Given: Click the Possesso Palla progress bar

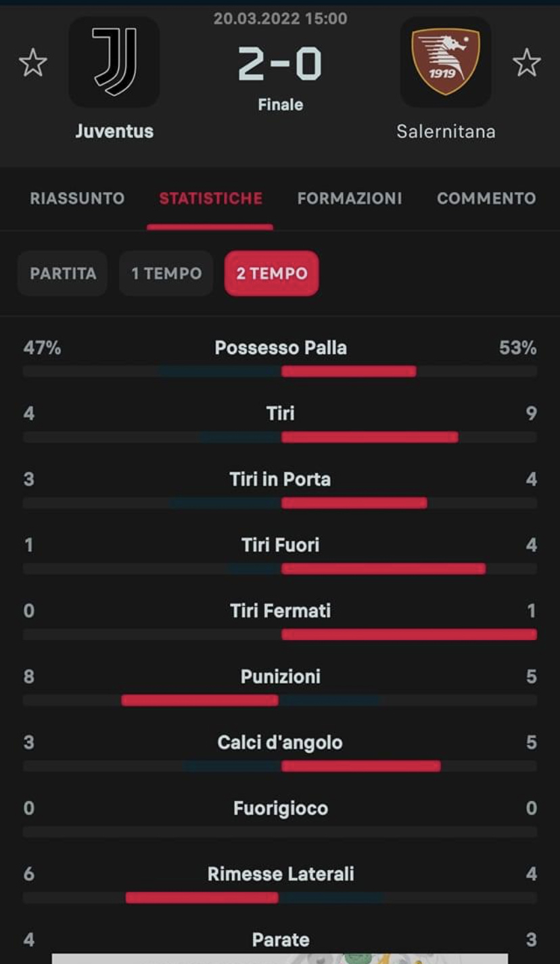Looking at the screenshot, I should 280,371.
